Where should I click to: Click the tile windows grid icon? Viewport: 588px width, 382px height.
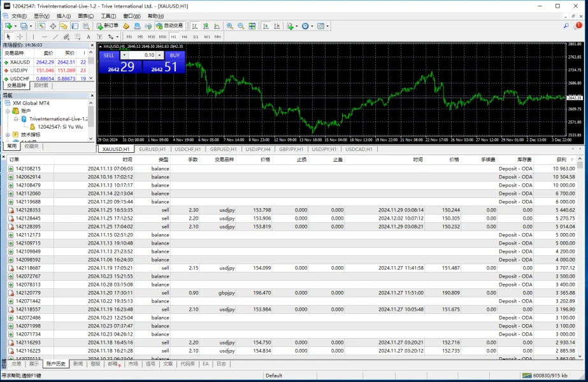252,26
